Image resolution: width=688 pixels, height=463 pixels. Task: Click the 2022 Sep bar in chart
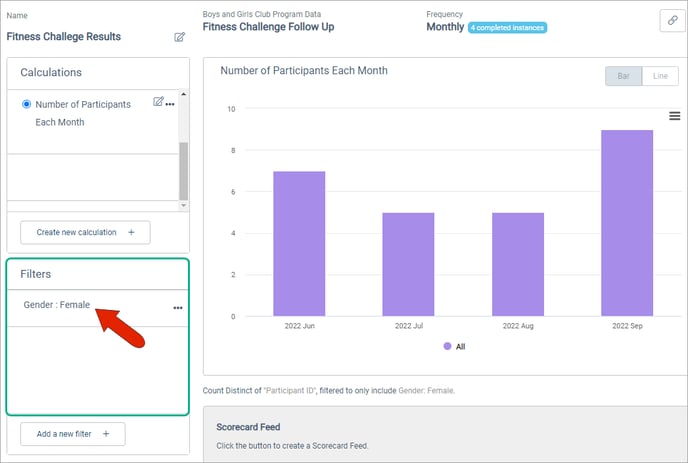tap(627, 223)
